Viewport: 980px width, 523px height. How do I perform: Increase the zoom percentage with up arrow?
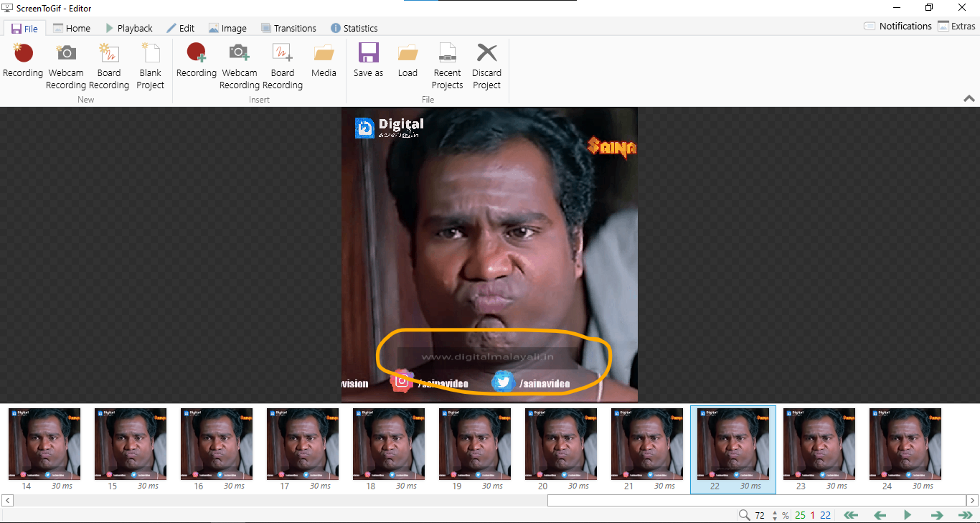coord(775,512)
